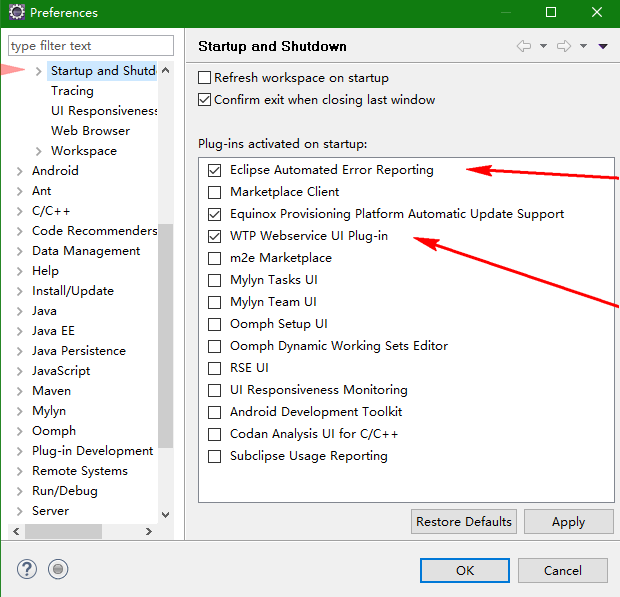The width and height of the screenshot is (620, 597).
Task: Select Remote Systems in the tree
Action: (x=79, y=471)
